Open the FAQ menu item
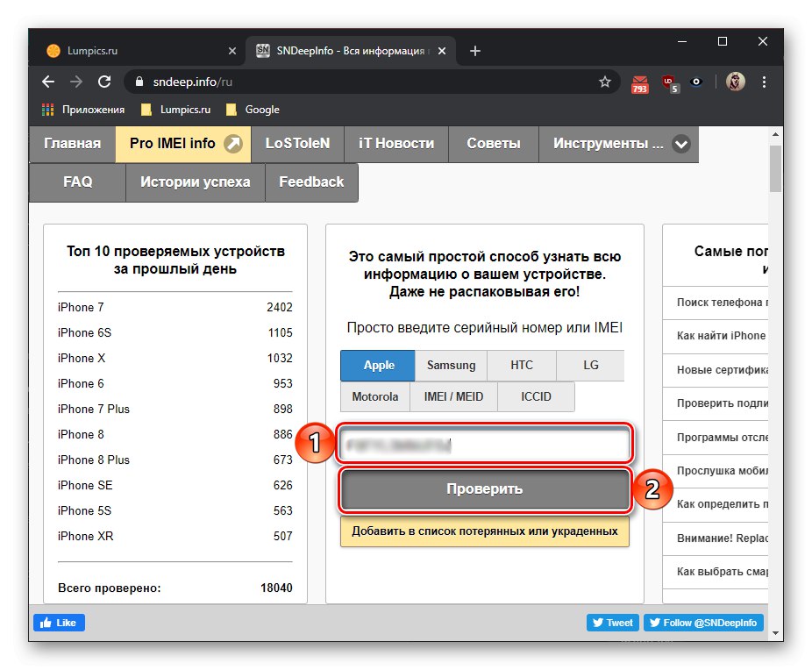This screenshot has height=670, width=812. pyautogui.click(x=78, y=182)
